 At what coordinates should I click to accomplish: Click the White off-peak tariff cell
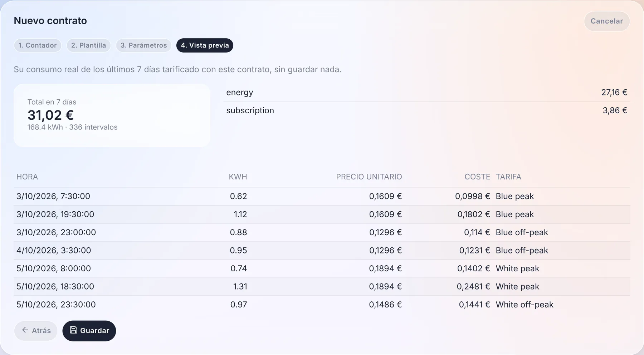525,305
